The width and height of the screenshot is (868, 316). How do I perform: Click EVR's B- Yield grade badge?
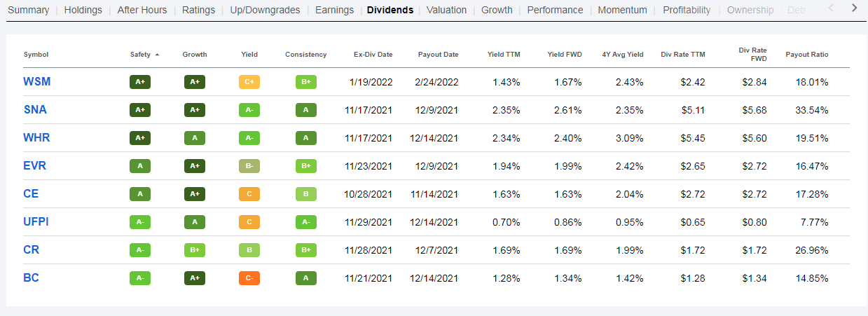(249, 166)
